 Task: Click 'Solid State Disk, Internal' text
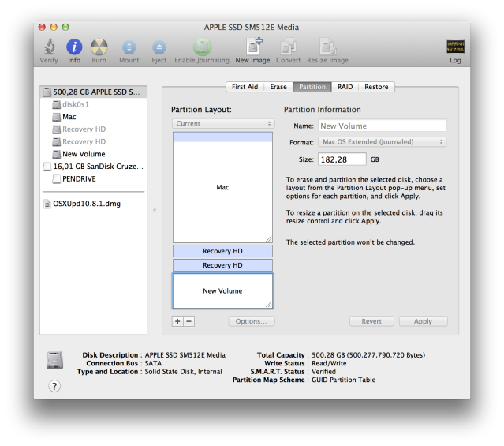click(183, 371)
